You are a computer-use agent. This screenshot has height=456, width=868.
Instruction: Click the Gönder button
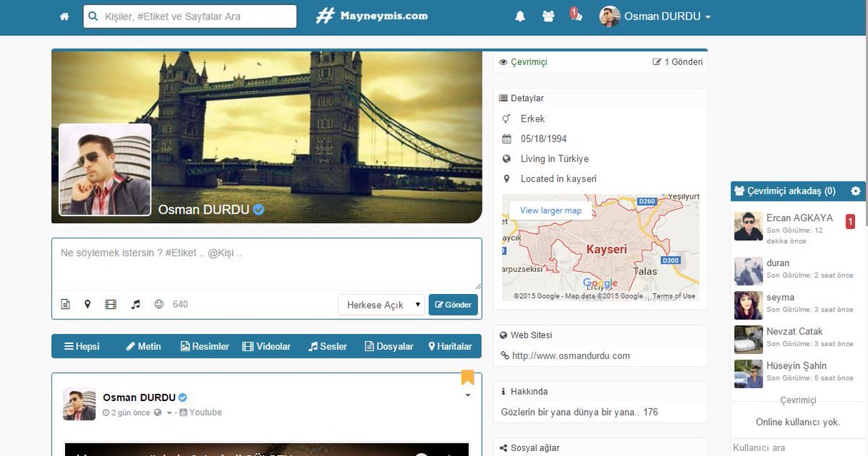point(454,305)
